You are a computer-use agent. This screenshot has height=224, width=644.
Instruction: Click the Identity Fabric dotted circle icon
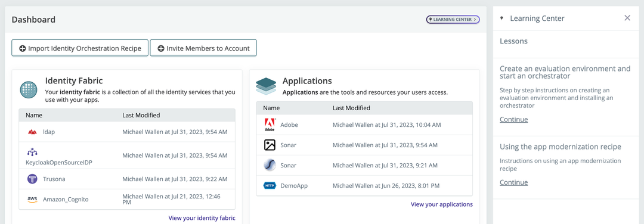tap(29, 89)
